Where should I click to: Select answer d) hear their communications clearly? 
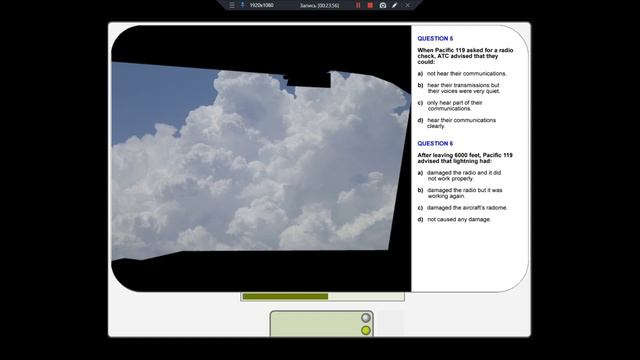pyautogui.click(x=457, y=123)
